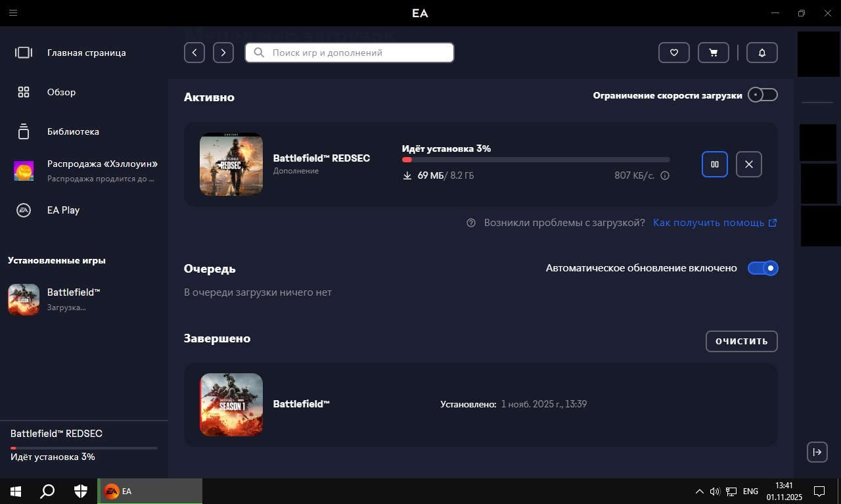Image resolution: width=841 pixels, height=504 pixels.
Task: Pause the Battlefield REDSEC download
Action: 715,164
